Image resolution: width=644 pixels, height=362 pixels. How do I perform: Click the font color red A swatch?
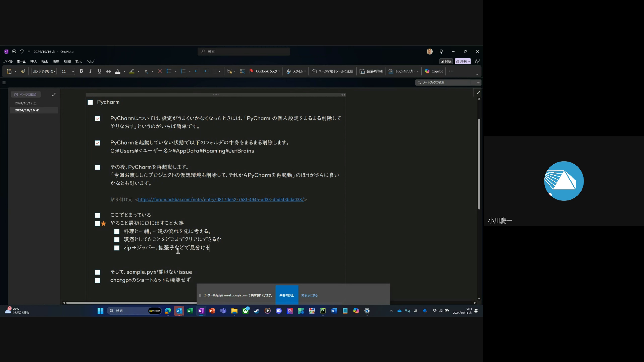coord(118,71)
